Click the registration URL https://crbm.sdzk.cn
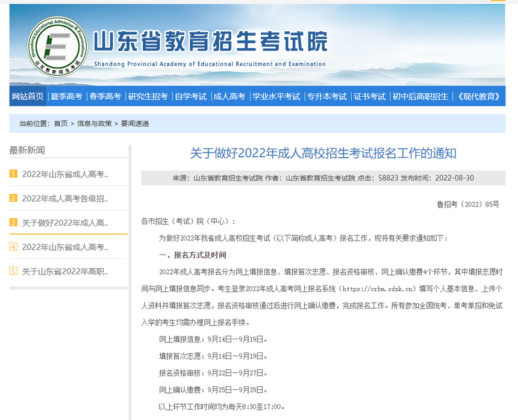Screen dimensions: 518x420 pos(378,289)
